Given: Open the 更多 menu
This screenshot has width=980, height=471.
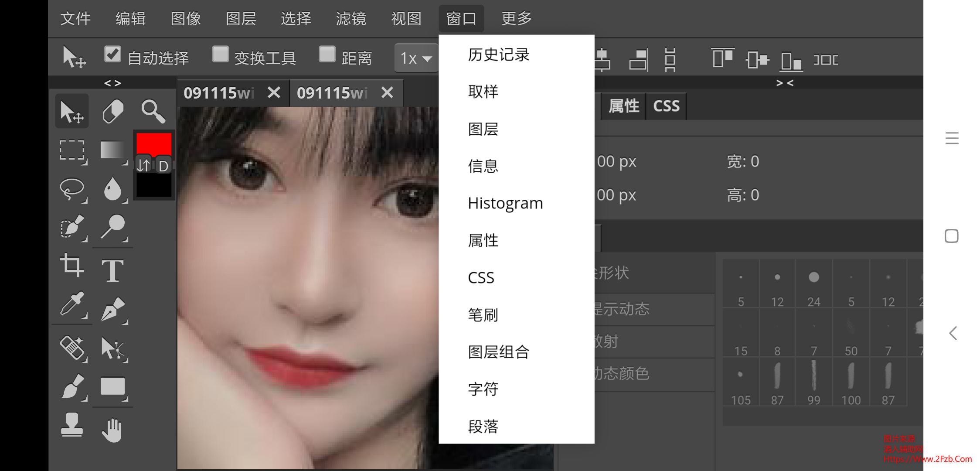Looking at the screenshot, I should (x=517, y=18).
